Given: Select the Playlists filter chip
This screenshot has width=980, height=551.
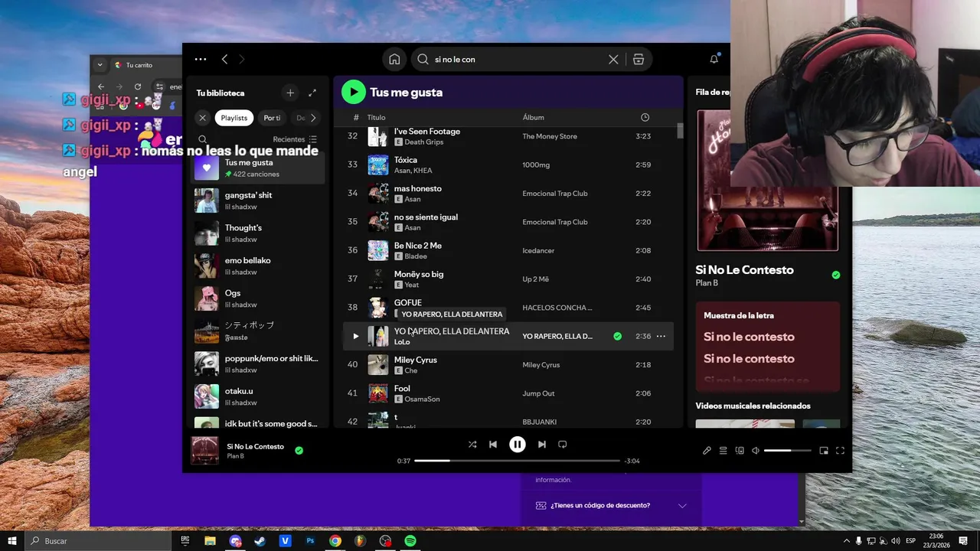Looking at the screenshot, I should point(234,118).
